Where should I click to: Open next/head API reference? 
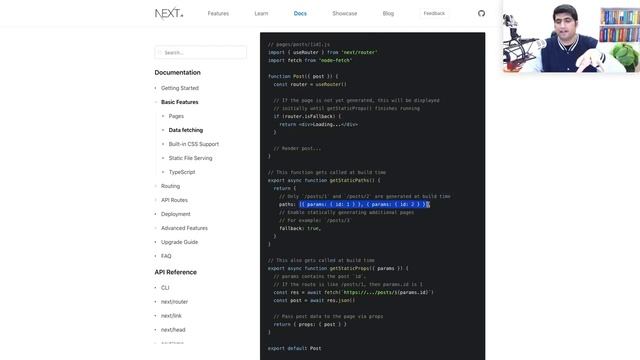click(x=173, y=330)
